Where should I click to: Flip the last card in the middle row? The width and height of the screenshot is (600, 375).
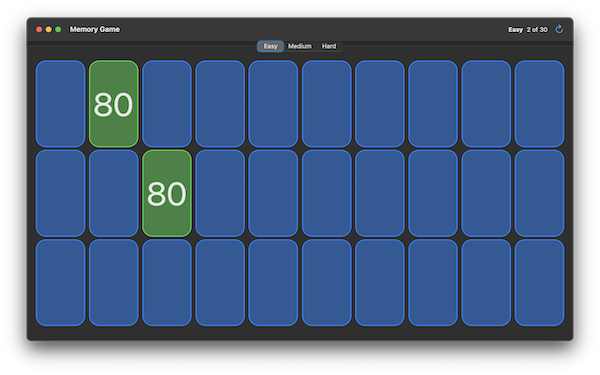539,193
